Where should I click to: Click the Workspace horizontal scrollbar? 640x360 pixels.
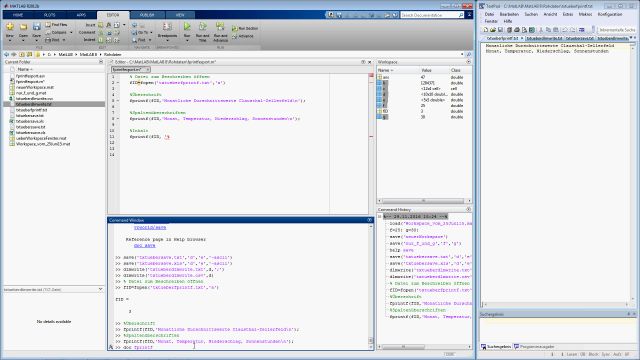(x=423, y=200)
